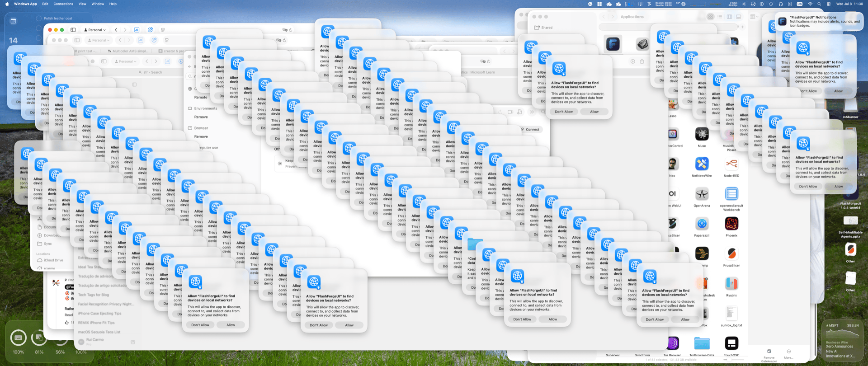Switch Finder to icon view
The height and width of the screenshot is (366, 868).
point(710,17)
